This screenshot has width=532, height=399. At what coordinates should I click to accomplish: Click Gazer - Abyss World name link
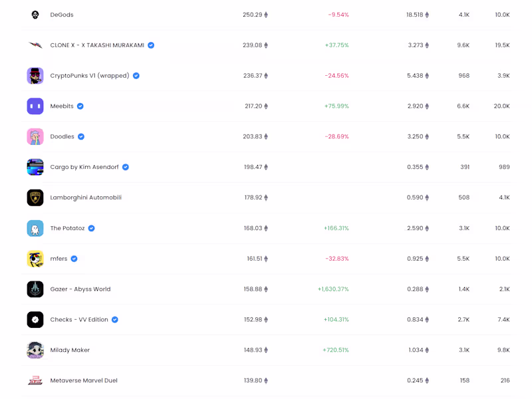(80, 289)
